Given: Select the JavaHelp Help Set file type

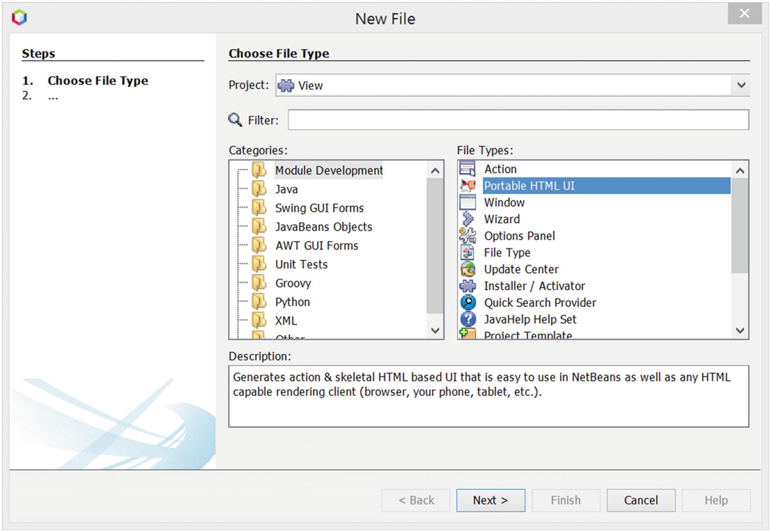Looking at the screenshot, I should (x=530, y=319).
